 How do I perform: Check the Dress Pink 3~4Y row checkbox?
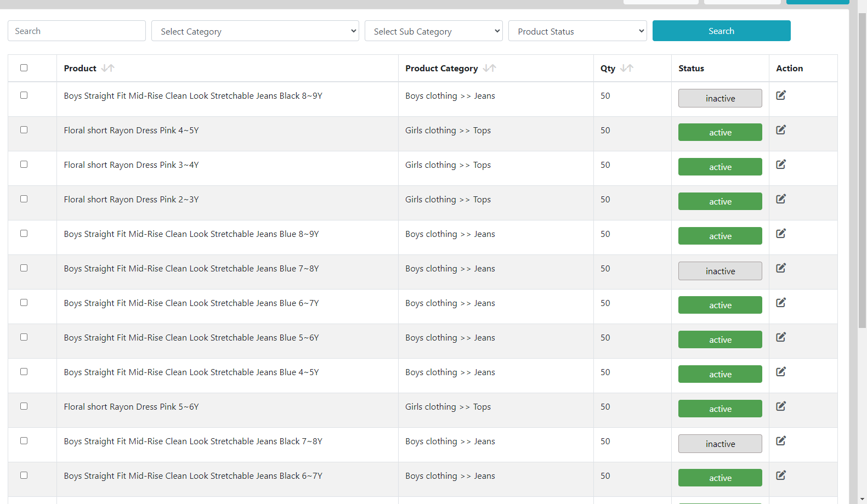coord(24,165)
